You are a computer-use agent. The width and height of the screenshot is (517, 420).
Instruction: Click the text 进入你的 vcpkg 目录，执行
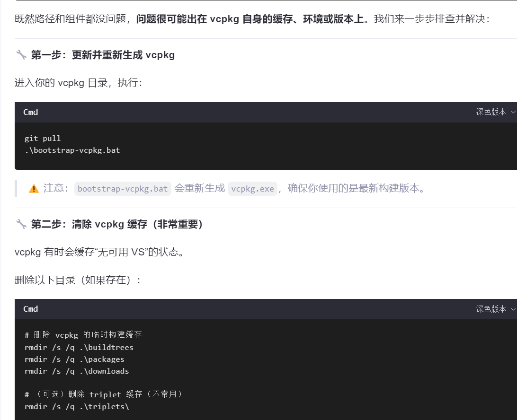click(78, 83)
